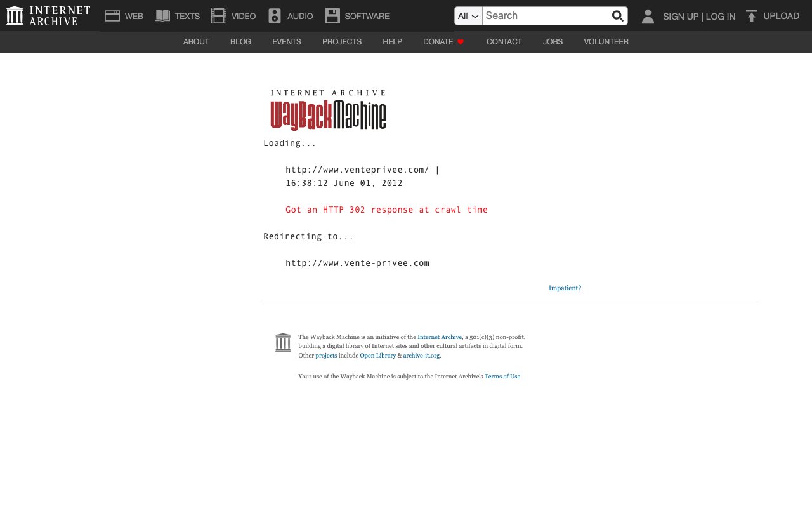Click the red Donate heart icon
Viewport: 812px width, 508px height.
461,42
